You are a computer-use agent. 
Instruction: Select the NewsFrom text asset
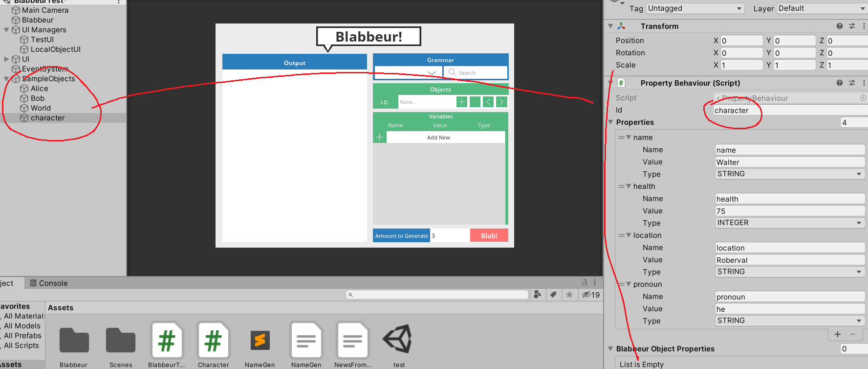[353, 345]
